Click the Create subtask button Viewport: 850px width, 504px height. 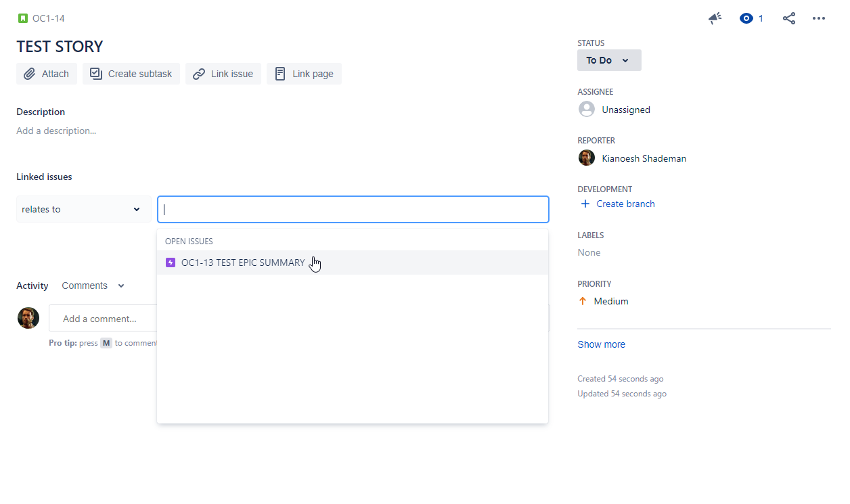(x=131, y=74)
